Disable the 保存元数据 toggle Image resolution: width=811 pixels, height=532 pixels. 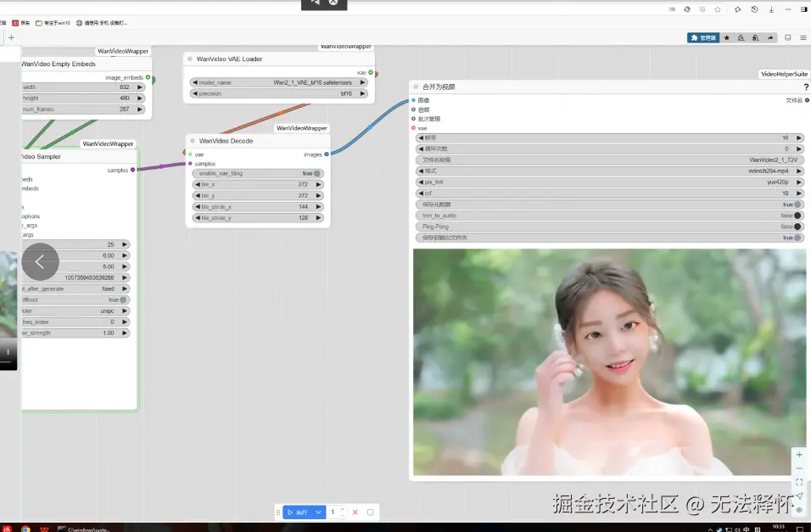pos(796,204)
